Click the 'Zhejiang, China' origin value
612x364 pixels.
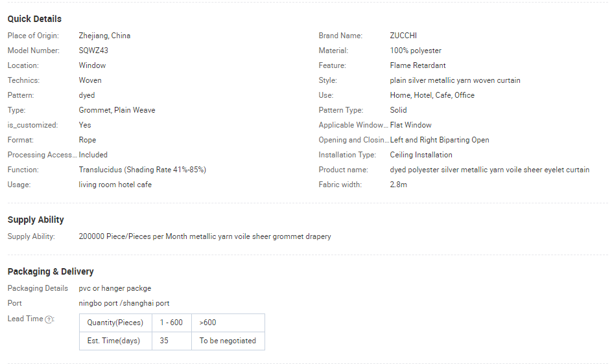pos(104,36)
